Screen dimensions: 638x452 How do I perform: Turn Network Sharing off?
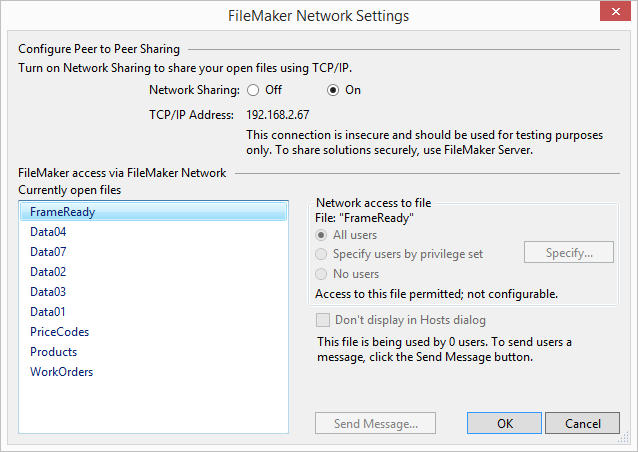click(253, 90)
